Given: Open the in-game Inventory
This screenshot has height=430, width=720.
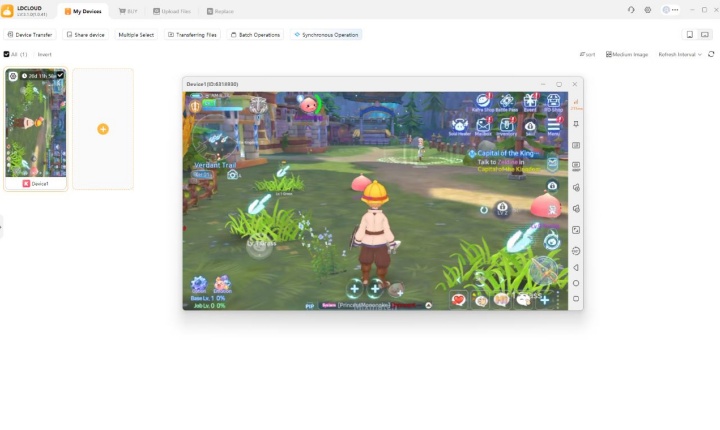Looking at the screenshot, I should click(x=506, y=126).
